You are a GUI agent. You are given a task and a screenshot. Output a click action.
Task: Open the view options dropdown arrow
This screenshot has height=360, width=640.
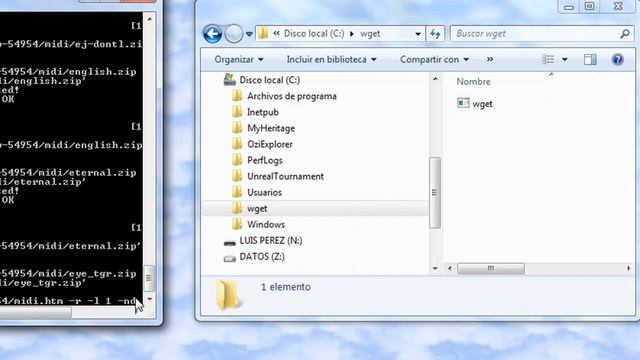pos(564,60)
